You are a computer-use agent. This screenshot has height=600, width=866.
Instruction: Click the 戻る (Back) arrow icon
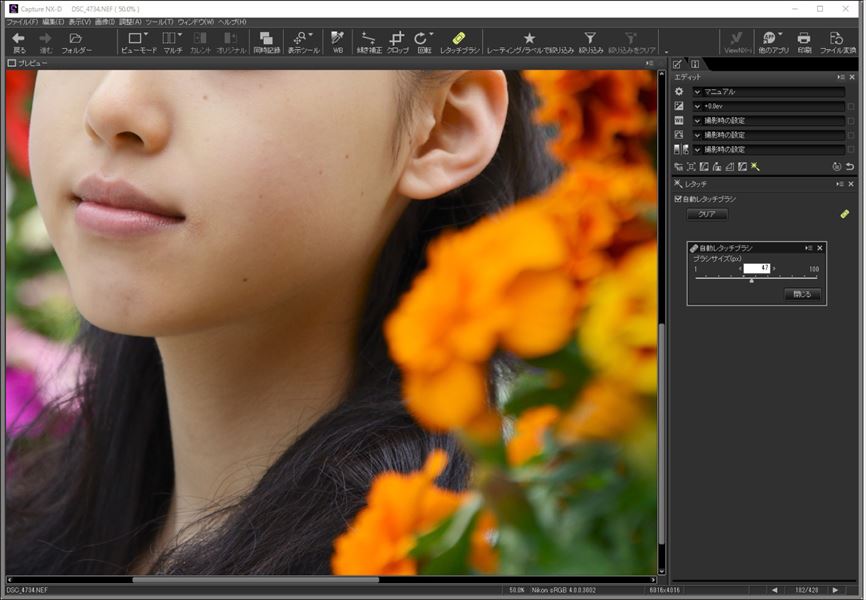pos(19,38)
